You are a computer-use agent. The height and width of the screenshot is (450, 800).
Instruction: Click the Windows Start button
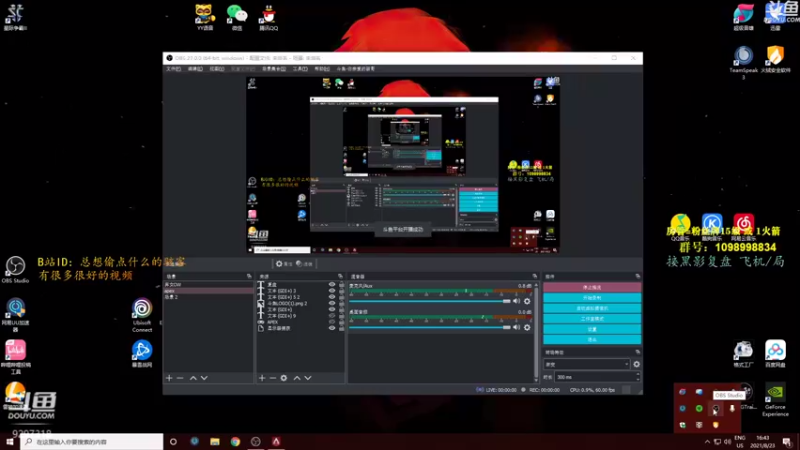tap(10, 442)
